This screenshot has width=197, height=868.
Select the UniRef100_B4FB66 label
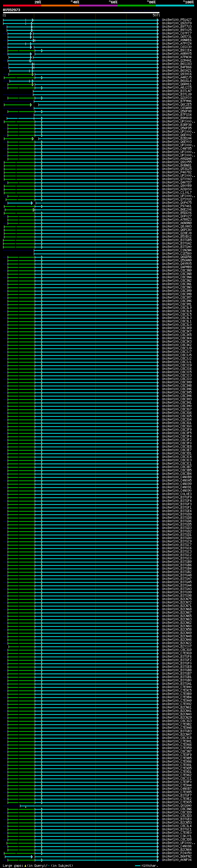coord(177,67)
